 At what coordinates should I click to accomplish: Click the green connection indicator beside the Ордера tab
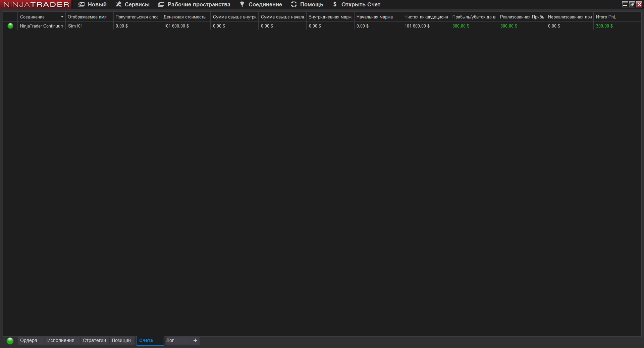pyautogui.click(x=10, y=341)
